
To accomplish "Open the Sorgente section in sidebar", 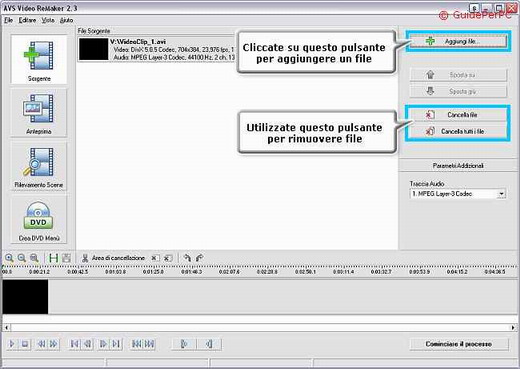I will click(39, 60).
